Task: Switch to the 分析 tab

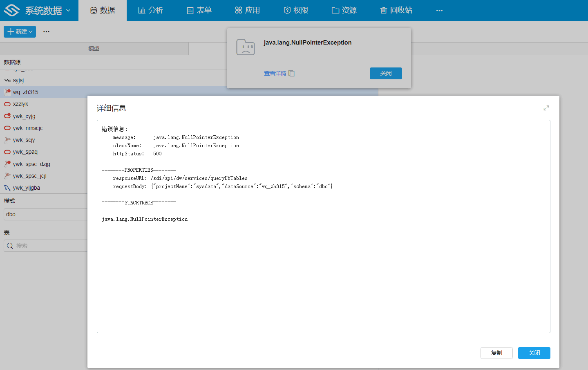Action: pyautogui.click(x=150, y=11)
